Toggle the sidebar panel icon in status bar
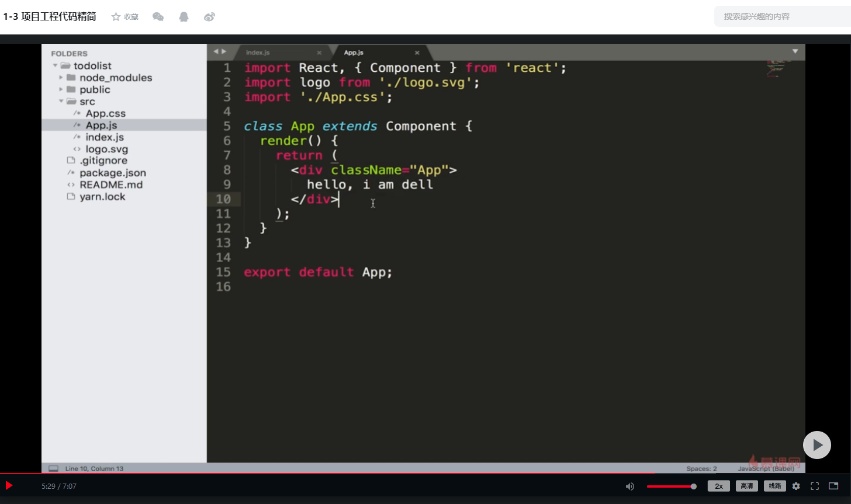The height and width of the screenshot is (504, 851). pyautogui.click(x=54, y=468)
